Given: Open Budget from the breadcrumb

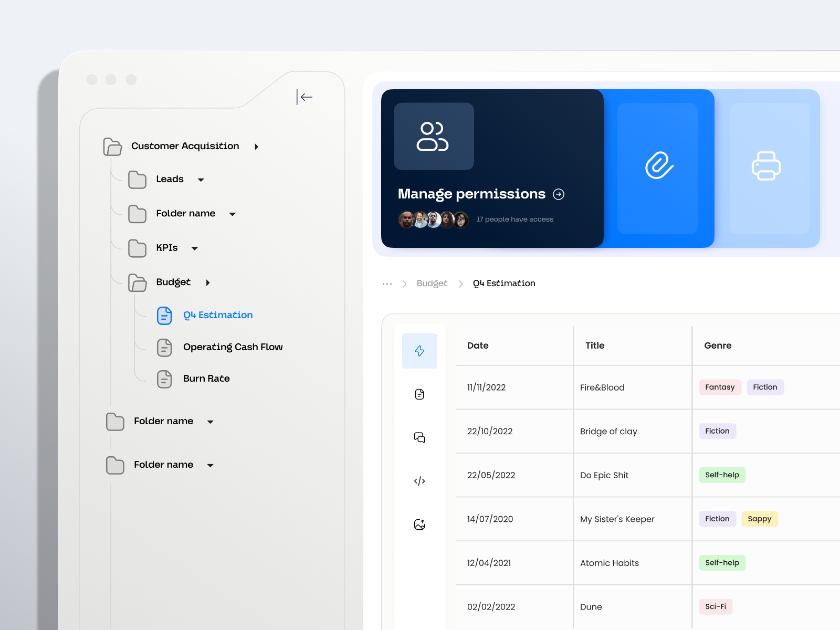Looking at the screenshot, I should pos(432,283).
